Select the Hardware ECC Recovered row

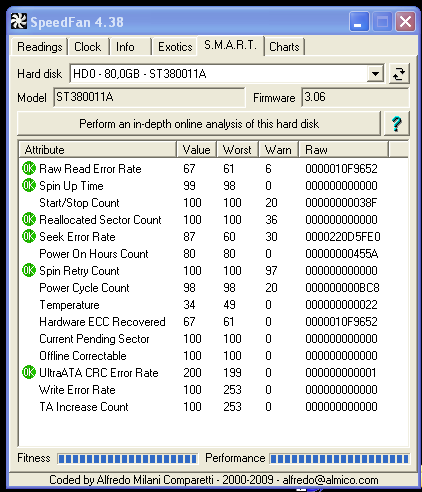[x=213, y=322]
